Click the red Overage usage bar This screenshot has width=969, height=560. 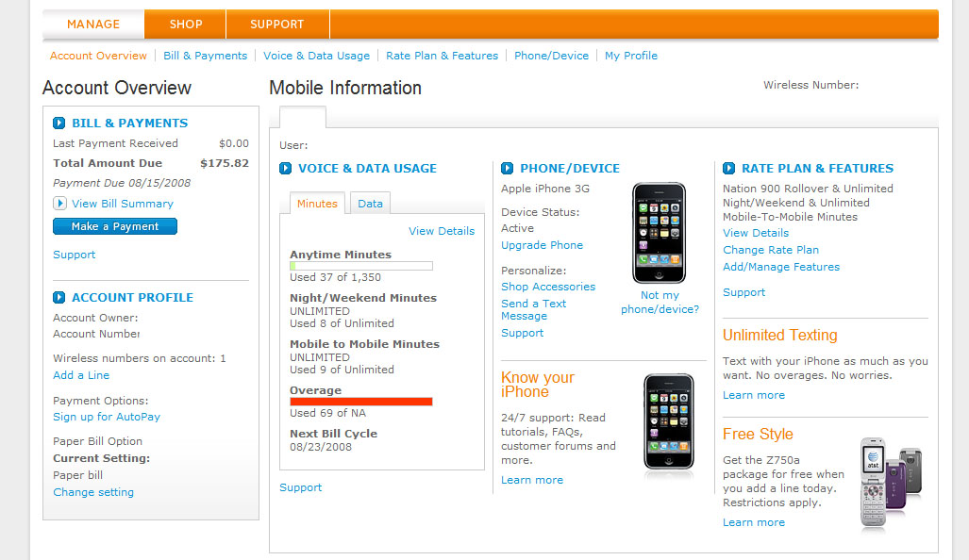pyautogui.click(x=361, y=402)
